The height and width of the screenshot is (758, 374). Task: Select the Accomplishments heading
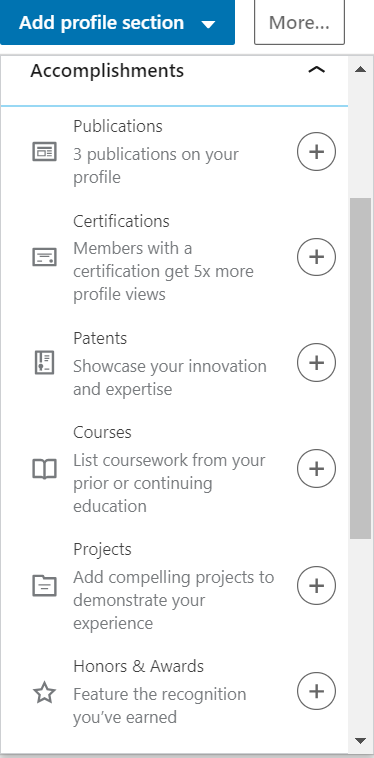tap(107, 71)
